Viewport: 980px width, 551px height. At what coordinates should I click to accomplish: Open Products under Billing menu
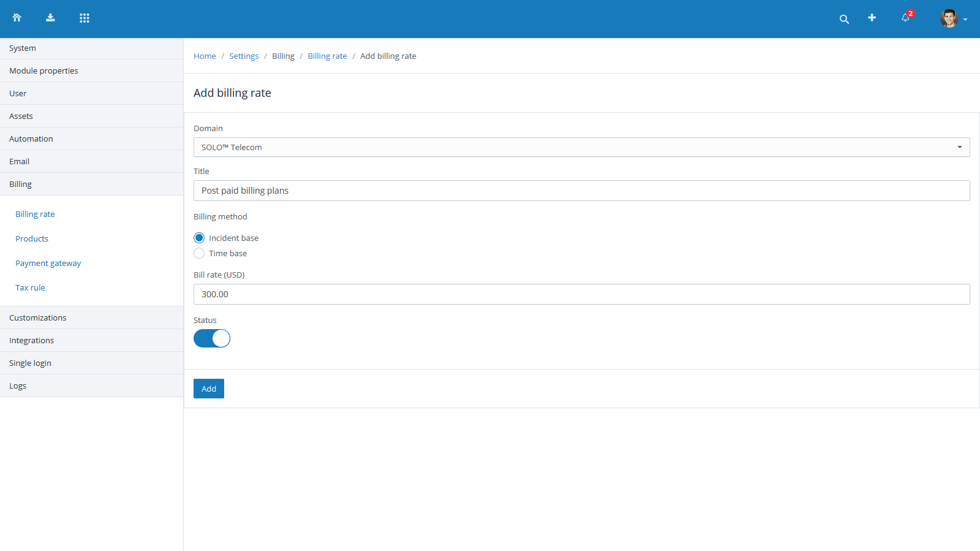[x=32, y=238]
